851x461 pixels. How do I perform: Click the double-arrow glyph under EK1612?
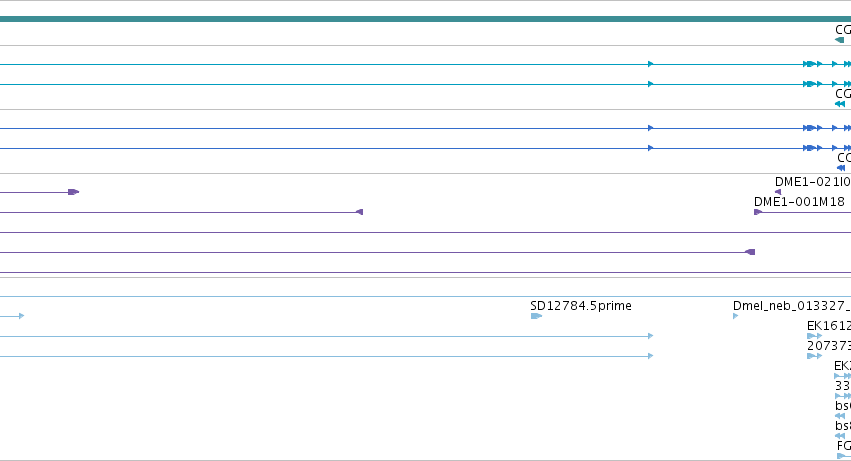(815, 336)
